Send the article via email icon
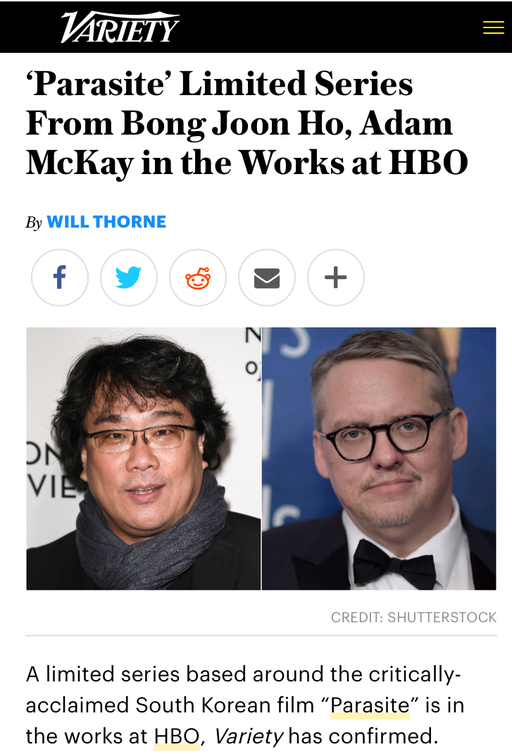Screen dimensions: 512x754 click(267, 277)
